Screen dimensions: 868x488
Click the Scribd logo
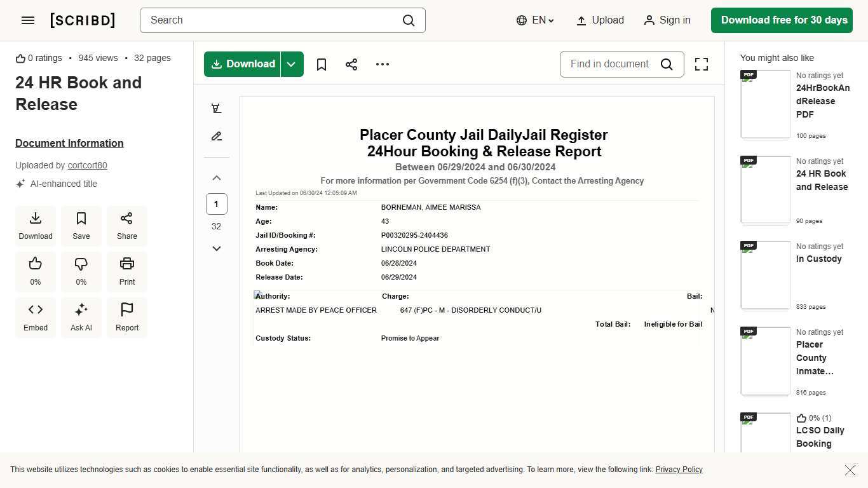(82, 20)
